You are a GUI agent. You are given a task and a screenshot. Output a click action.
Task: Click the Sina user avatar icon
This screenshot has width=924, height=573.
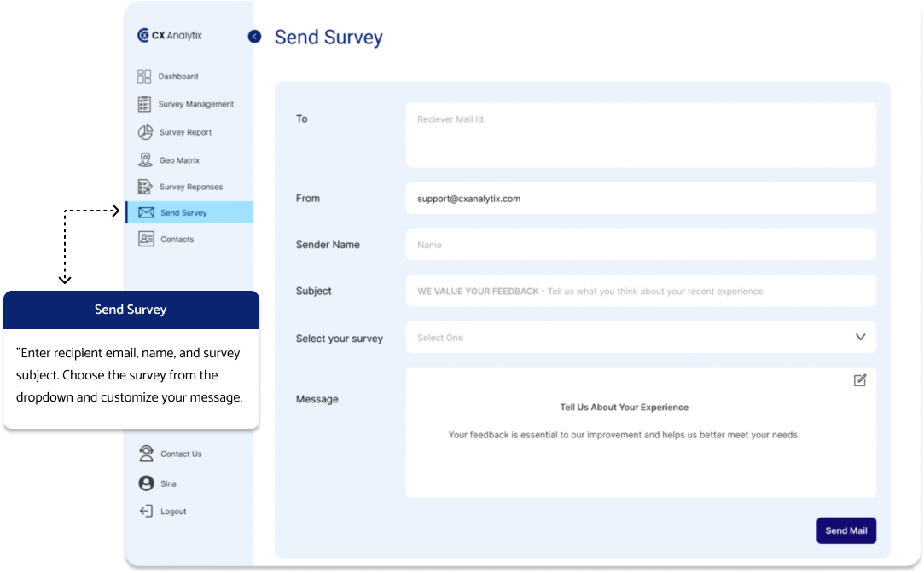146,483
